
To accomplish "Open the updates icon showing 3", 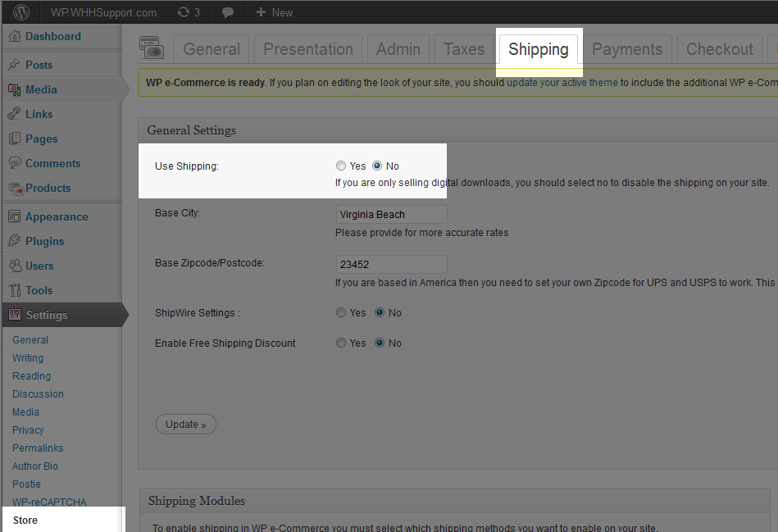I will (x=189, y=12).
